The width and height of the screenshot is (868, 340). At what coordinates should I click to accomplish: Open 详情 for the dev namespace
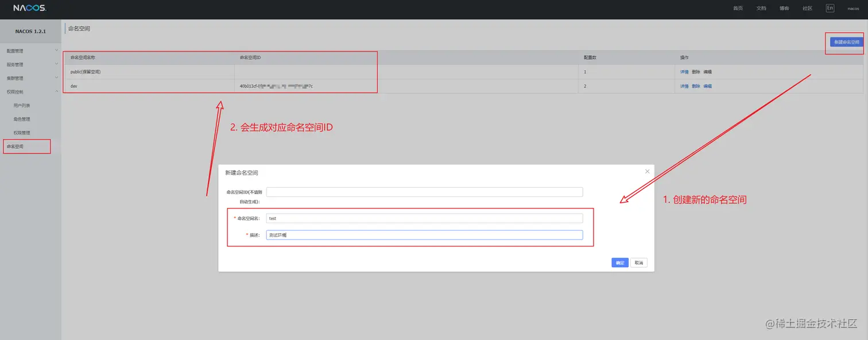684,86
